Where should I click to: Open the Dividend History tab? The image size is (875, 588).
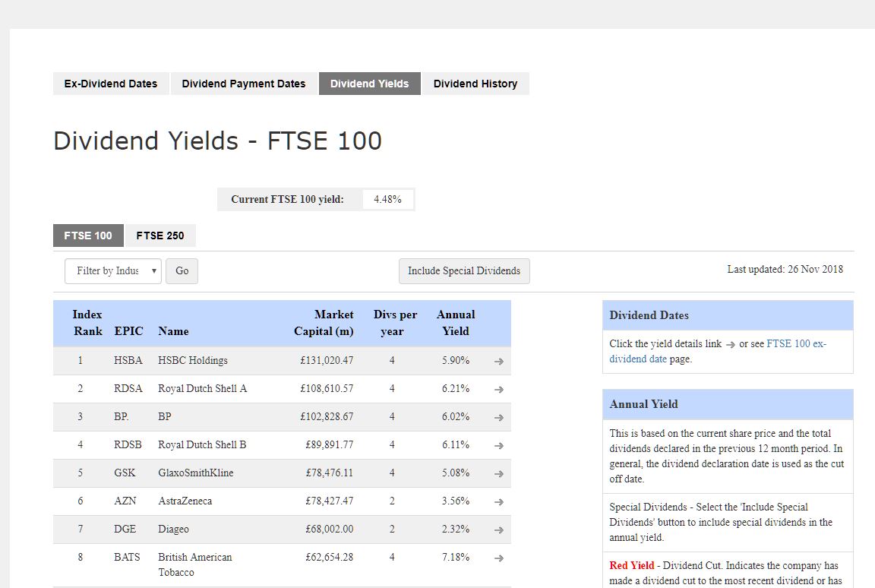[475, 84]
